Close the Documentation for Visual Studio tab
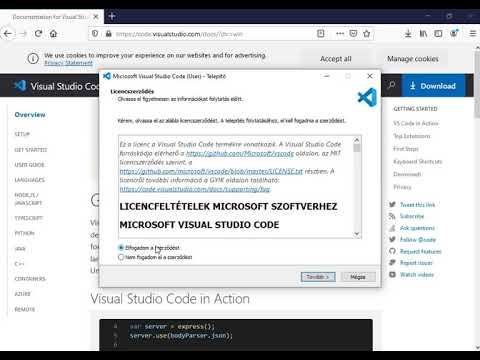 [x=96, y=17]
